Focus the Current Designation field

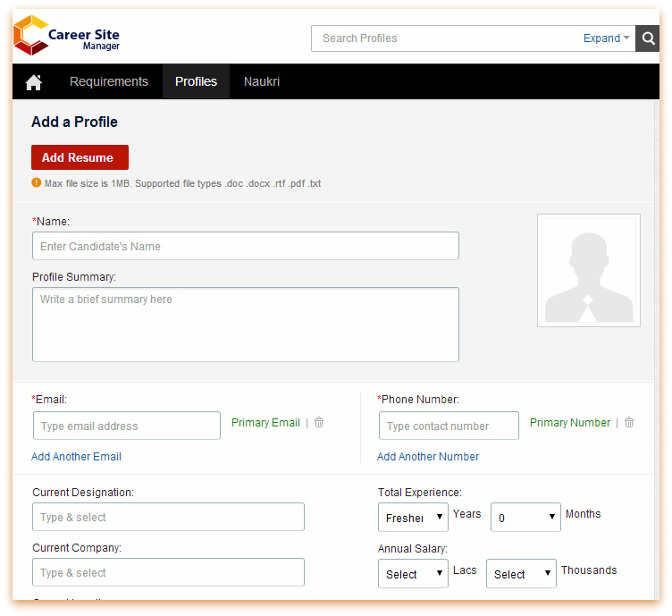(x=168, y=517)
